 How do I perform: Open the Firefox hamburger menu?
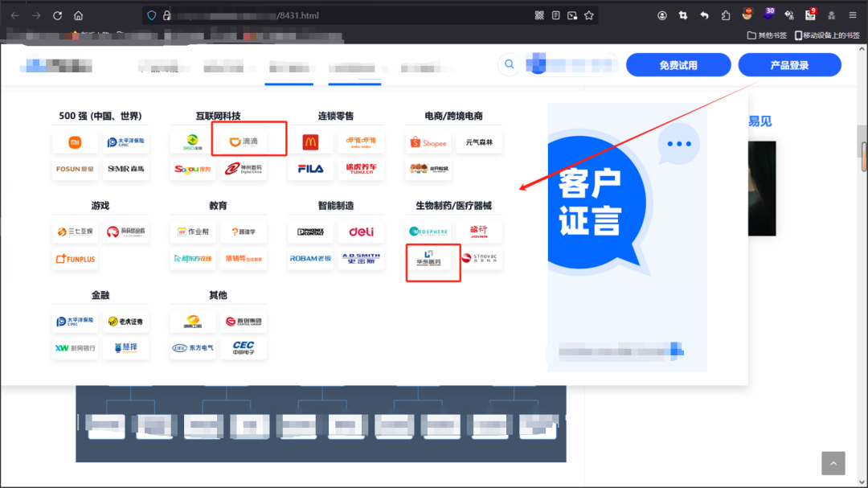click(x=853, y=15)
